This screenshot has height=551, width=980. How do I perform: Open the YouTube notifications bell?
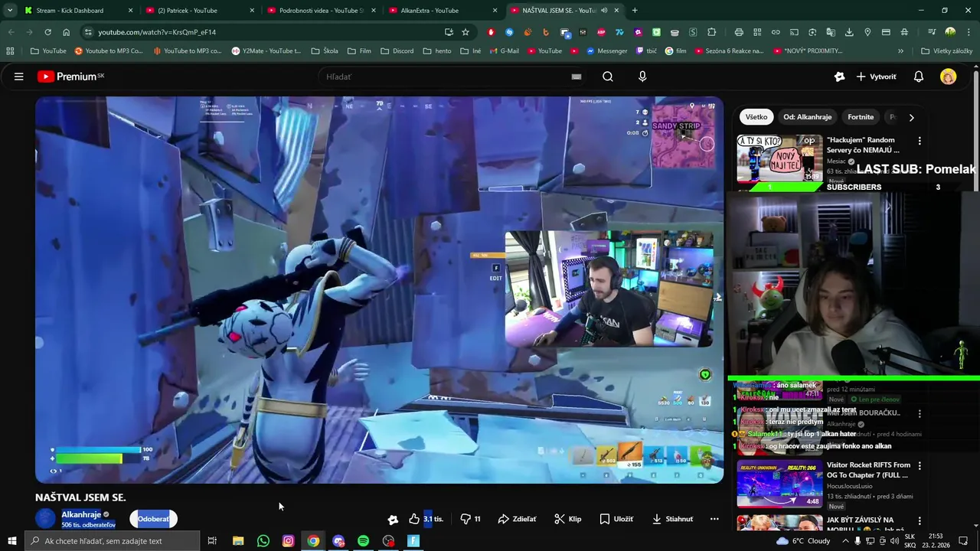(x=919, y=77)
